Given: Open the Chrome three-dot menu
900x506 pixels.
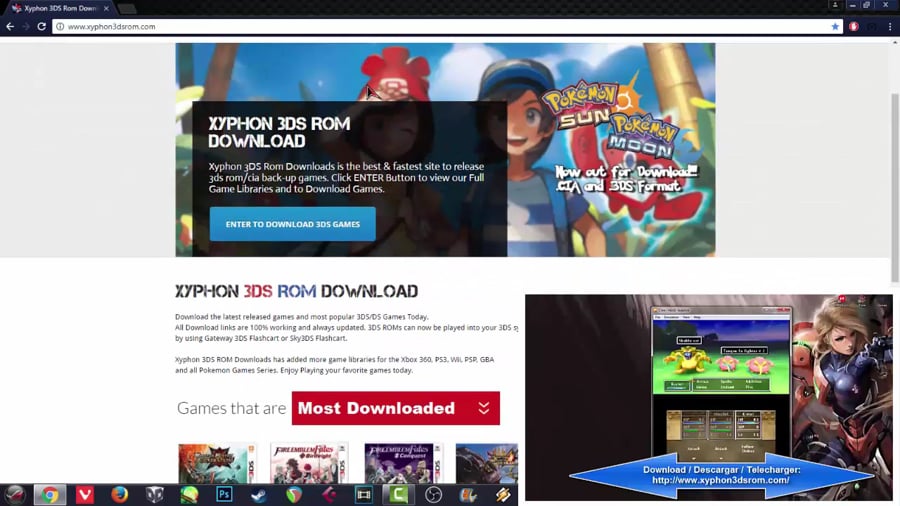Looking at the screenshot, I should pyautogui.click(x=890, y=26).
